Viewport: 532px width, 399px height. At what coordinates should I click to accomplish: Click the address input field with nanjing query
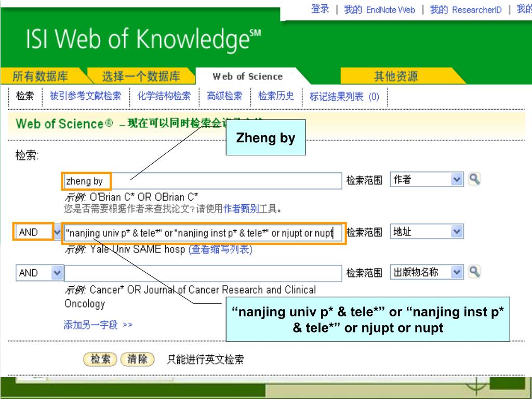[x=203, y=233]
